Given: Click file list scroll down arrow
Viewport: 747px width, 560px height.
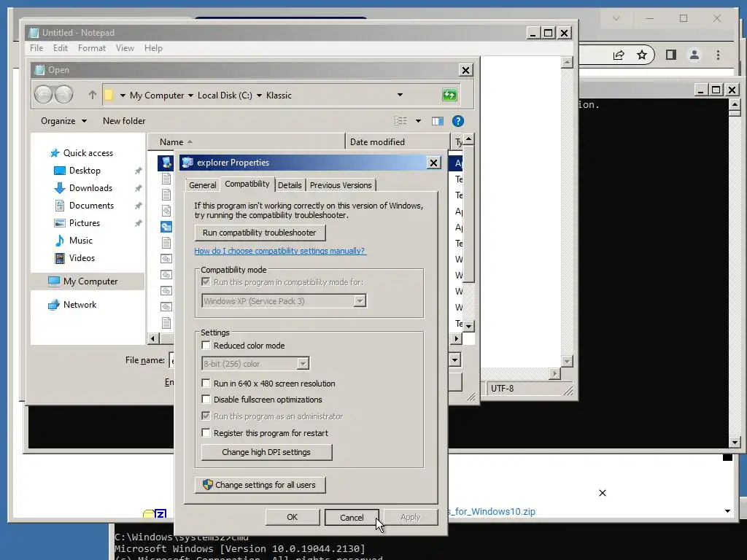Looking at the screenshot, I should [x=469, y=326].
